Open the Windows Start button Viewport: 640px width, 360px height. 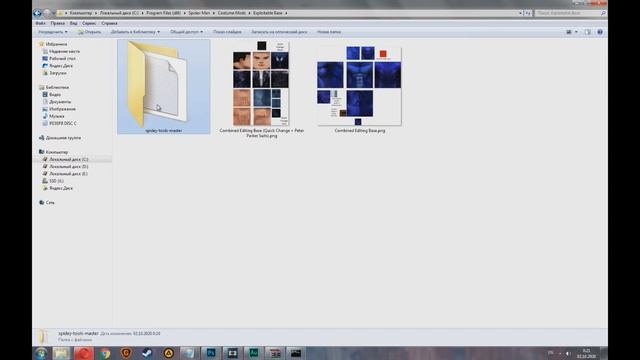[x=41, y=353]
